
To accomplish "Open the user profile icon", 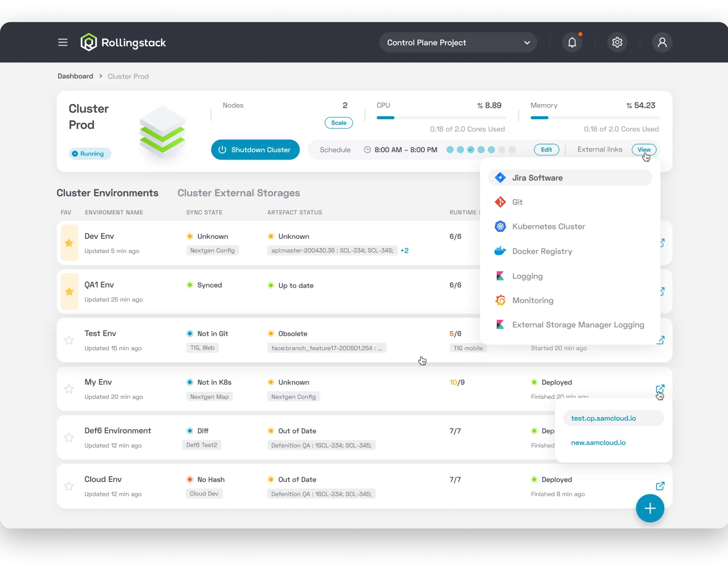I will point(662,42).
